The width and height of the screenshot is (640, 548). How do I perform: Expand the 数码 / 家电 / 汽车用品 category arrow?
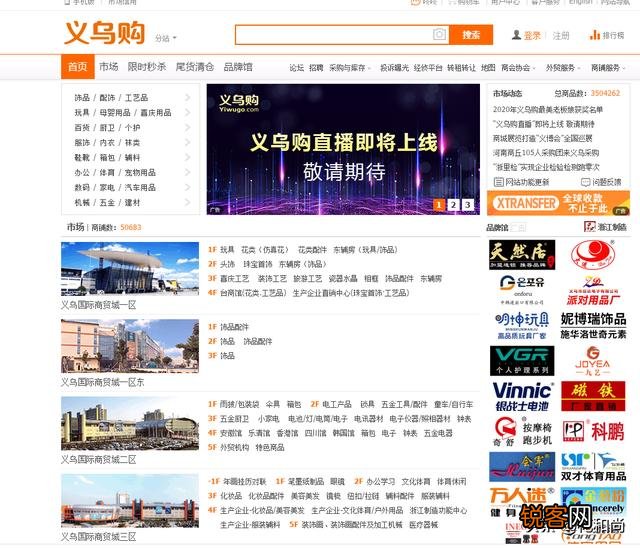click(188, 187)
